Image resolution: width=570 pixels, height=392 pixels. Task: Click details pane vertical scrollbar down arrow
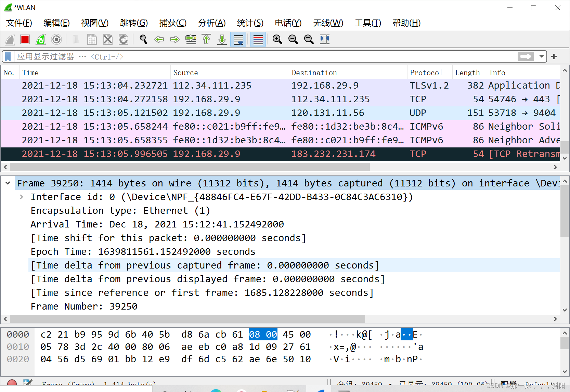click(x=565, y=310)
